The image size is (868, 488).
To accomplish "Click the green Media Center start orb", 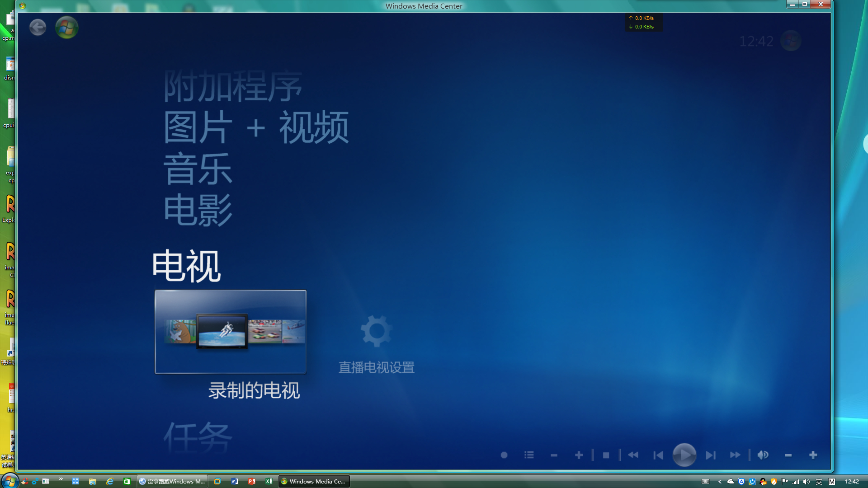I will (x=66, y=28).
